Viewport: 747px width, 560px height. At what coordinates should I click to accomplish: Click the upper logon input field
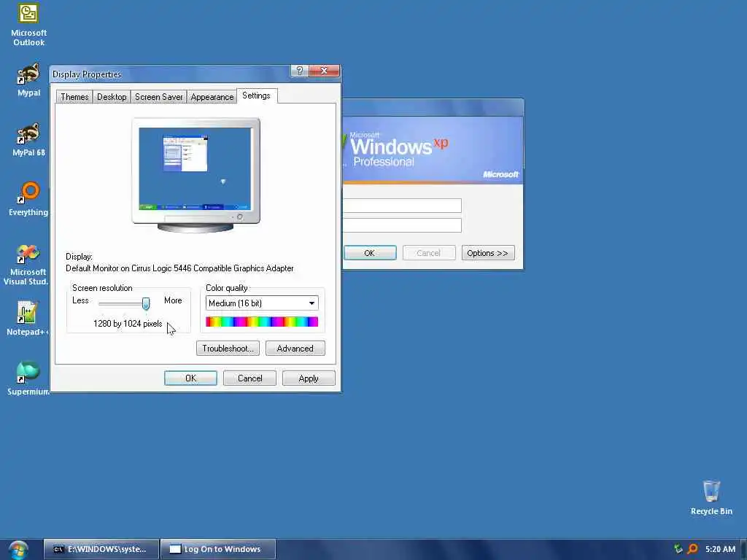tap(402, 206)
